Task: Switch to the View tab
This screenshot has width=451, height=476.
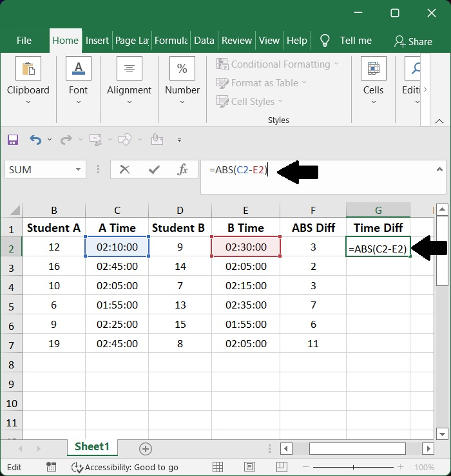Action: tap(269, 41)
